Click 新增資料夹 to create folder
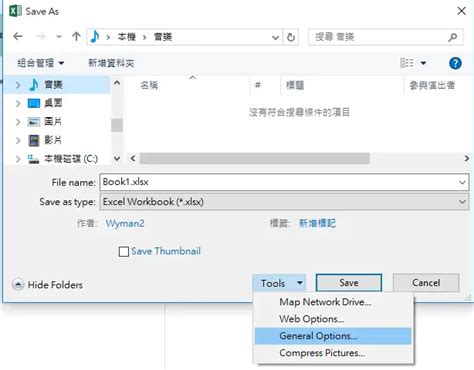This screenshot has height=370, width=474. pos(111,63)
